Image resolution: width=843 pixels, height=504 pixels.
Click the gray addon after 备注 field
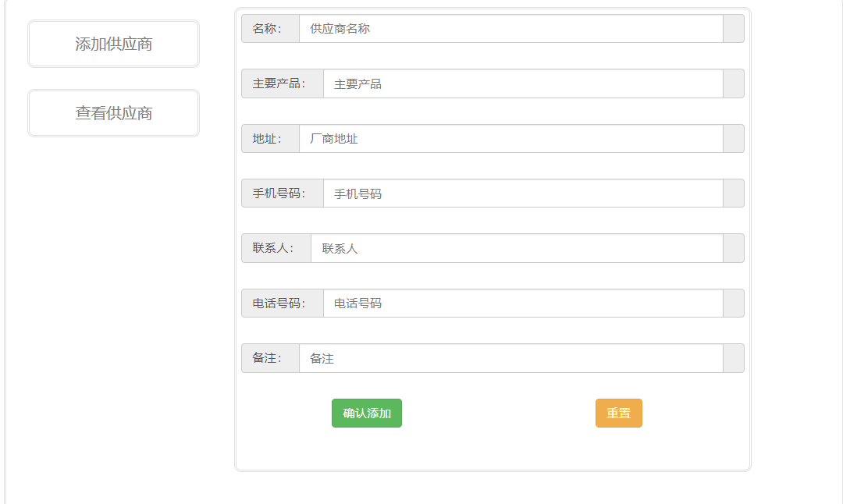pyautogui.click(x=734, y=358)
